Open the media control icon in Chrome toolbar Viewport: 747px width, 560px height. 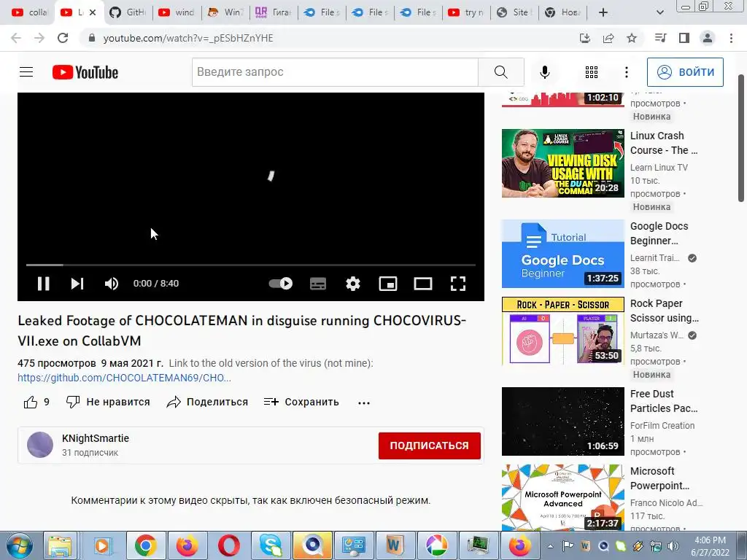pos(661,38)
